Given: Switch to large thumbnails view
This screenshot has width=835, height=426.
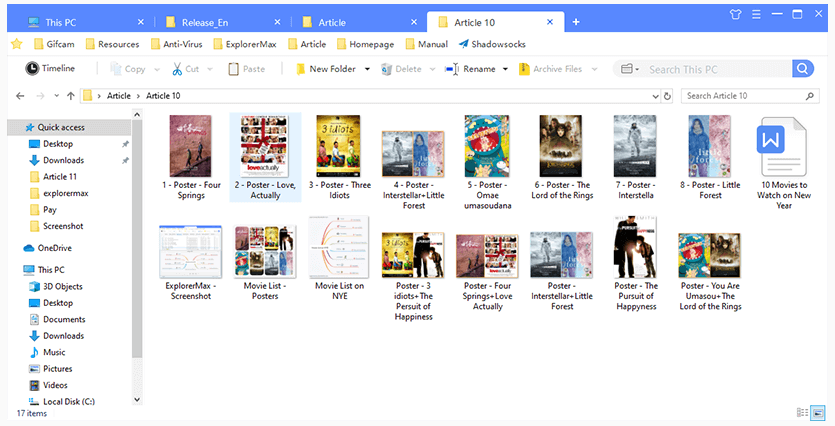Looking at the screenshot, I should click(818, 412).
